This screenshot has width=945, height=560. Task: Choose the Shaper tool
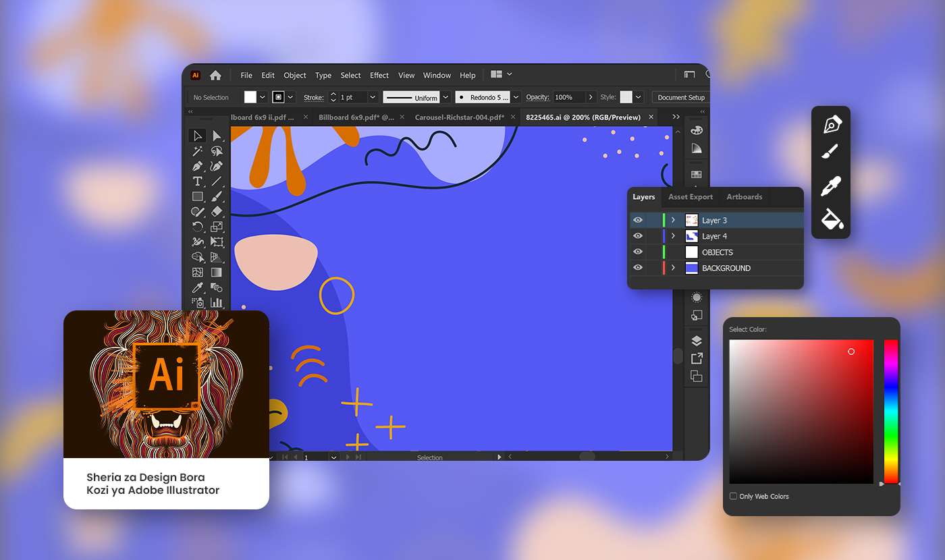pyautogui.click(x=197, y=212)
